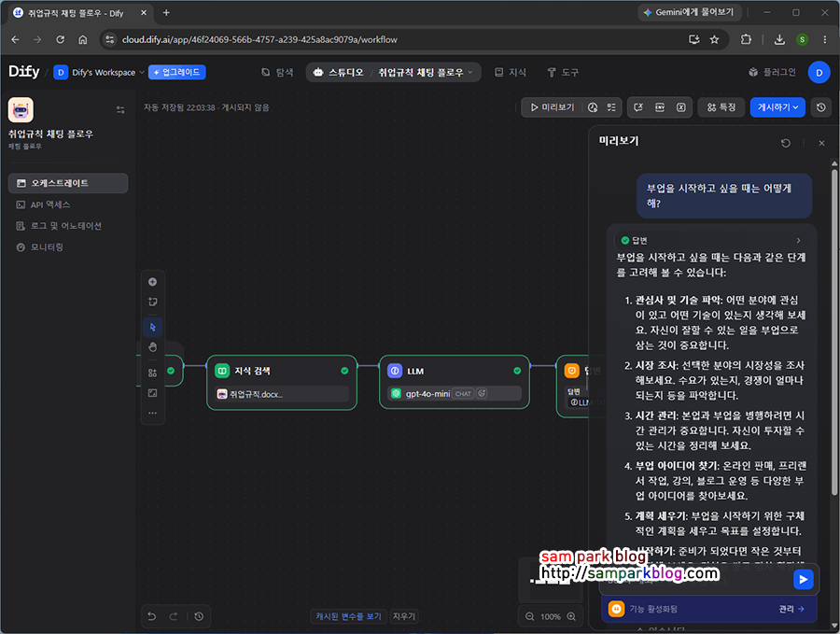Open the Dify's Workspace dropdown
Image resolution: width=840 pixels, height=634 pixels.
(100, 72)
